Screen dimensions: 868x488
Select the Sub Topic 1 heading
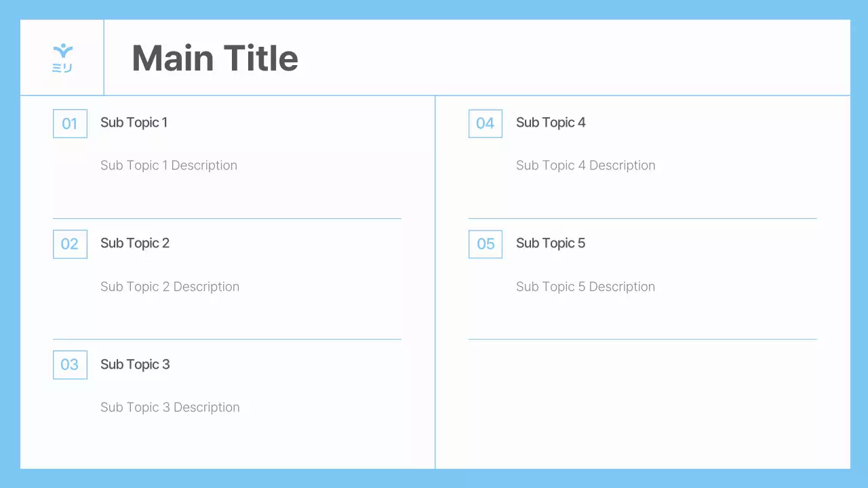134,123
